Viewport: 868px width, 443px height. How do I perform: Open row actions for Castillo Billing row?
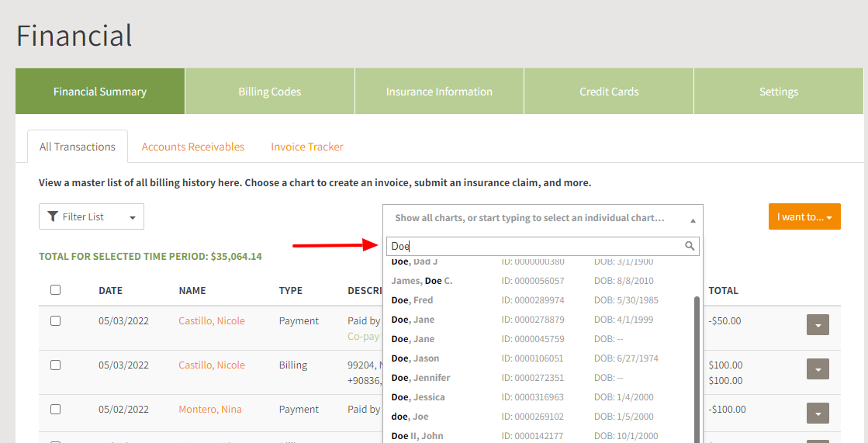tap(818, 369)
